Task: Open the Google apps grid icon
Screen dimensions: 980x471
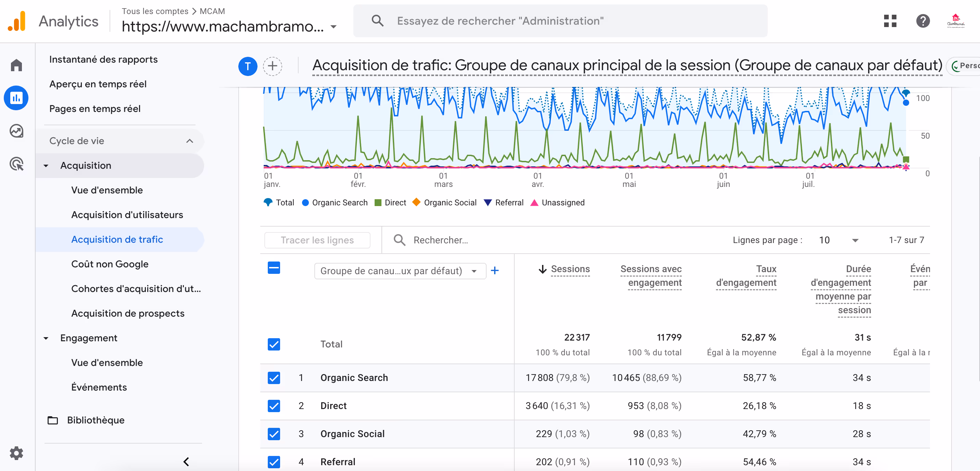Action: pos(890,21)
